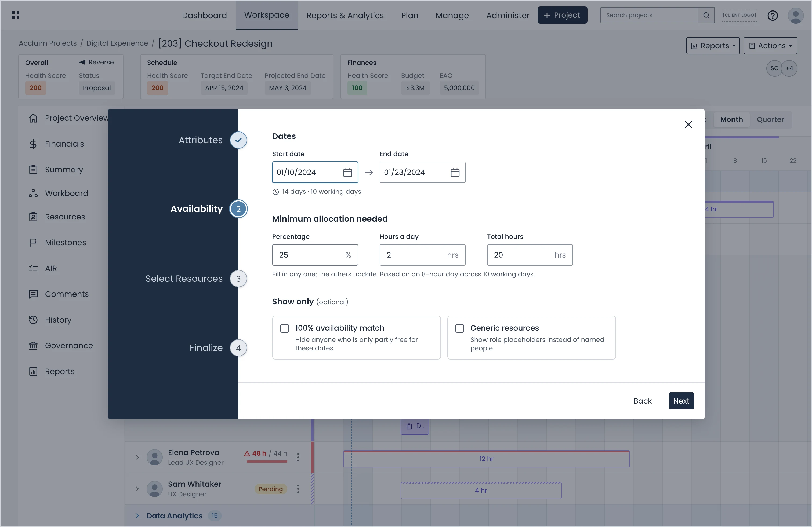Image resolution: width=812 pixels, height=527 pixels.
Task: Open the Reports dropdown button
Action: [713, 46]
